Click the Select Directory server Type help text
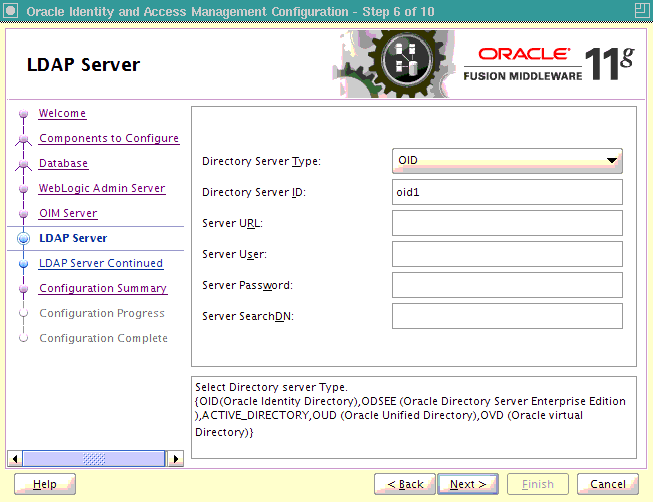Image resolution: width=653 pixels, height=502 pixels. (x=271, y=387)
